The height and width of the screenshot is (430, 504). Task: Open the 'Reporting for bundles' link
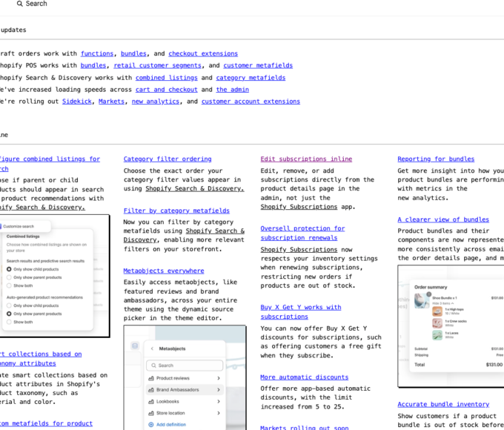(435, 159)
